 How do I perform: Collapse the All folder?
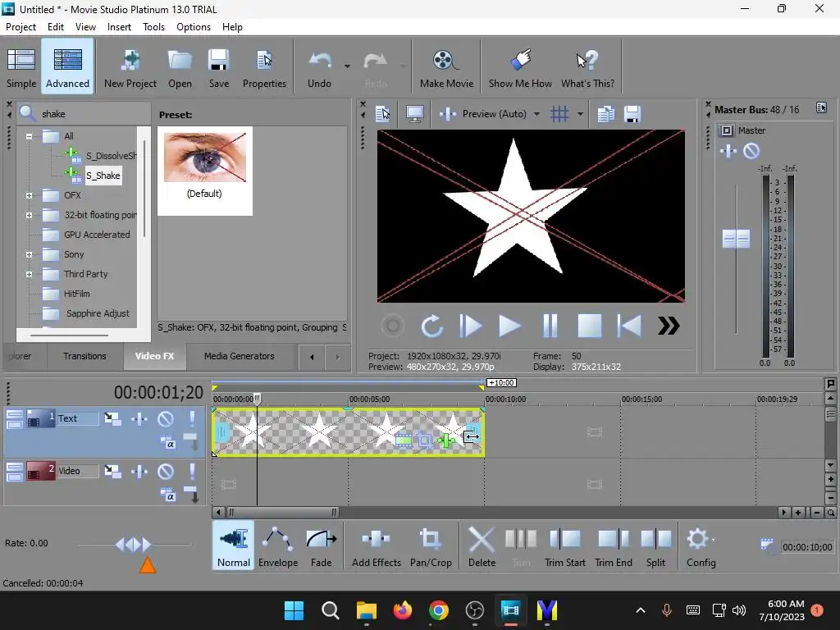tap(30, 136)
